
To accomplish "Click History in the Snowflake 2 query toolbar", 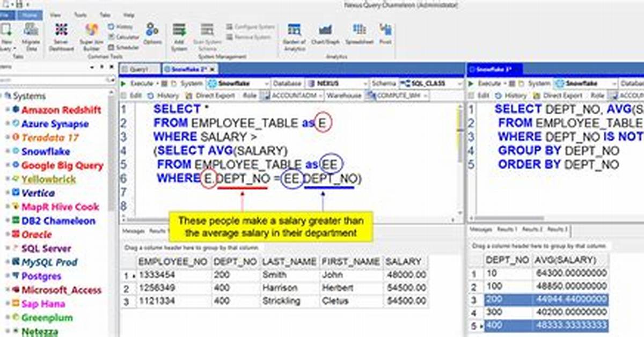I will (164, 96).
